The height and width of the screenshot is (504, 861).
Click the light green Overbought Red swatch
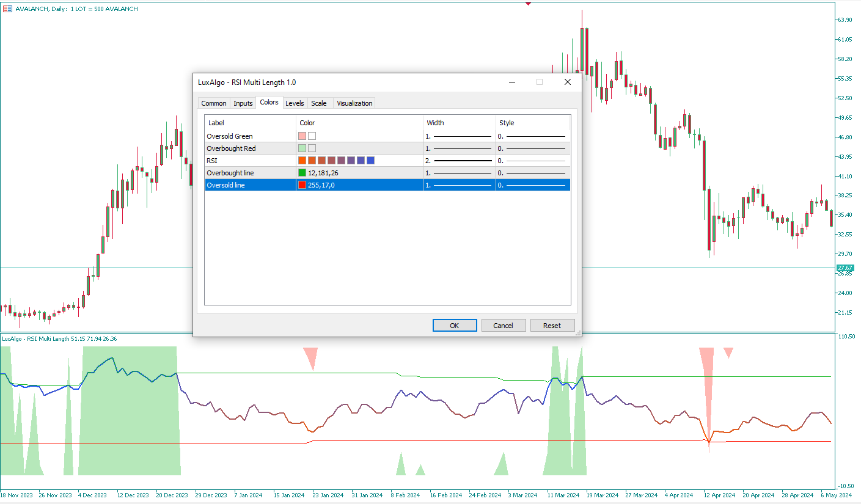[x=302, y=148]
